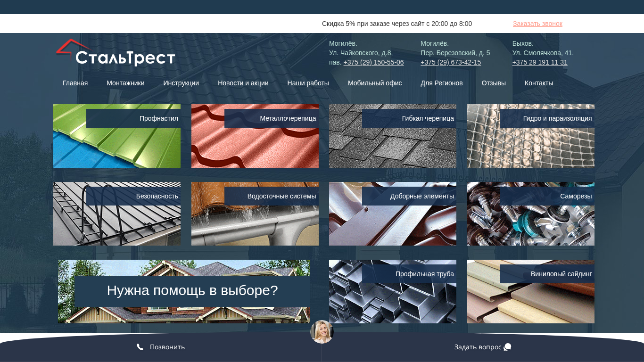Image resolution: width=644 pixels, height=362 pixels.
Task: Click the phone handset icon beside Позвонить
Action: 140,347
